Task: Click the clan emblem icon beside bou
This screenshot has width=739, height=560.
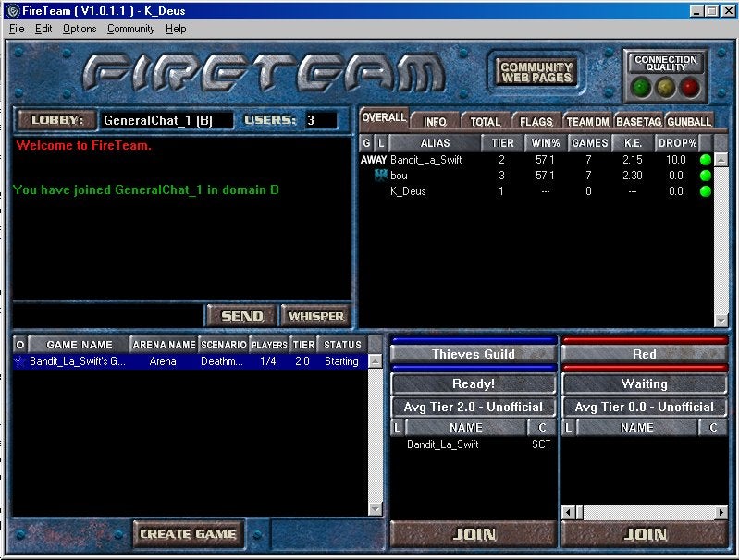Action: [x=380, y=176]
